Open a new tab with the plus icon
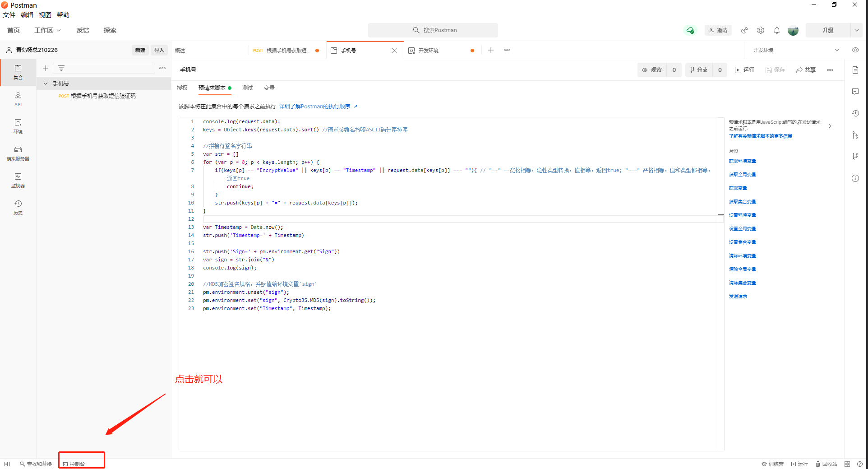Screen dimensions: 868x469 tap(491, 50)
